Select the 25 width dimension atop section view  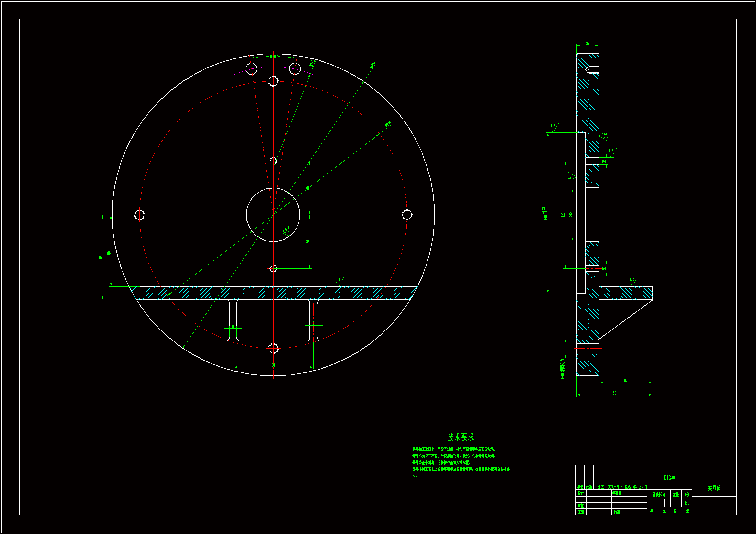click(588, 44)
